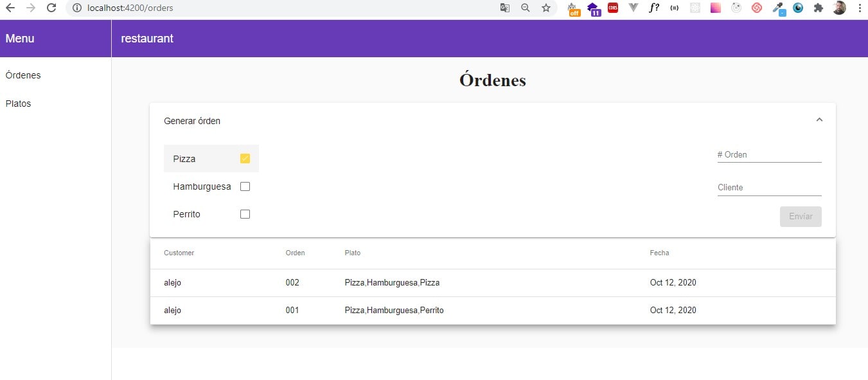The image size is (868, 380).
Task: Click the browser back arrow
Action: [x=10, y=8]
